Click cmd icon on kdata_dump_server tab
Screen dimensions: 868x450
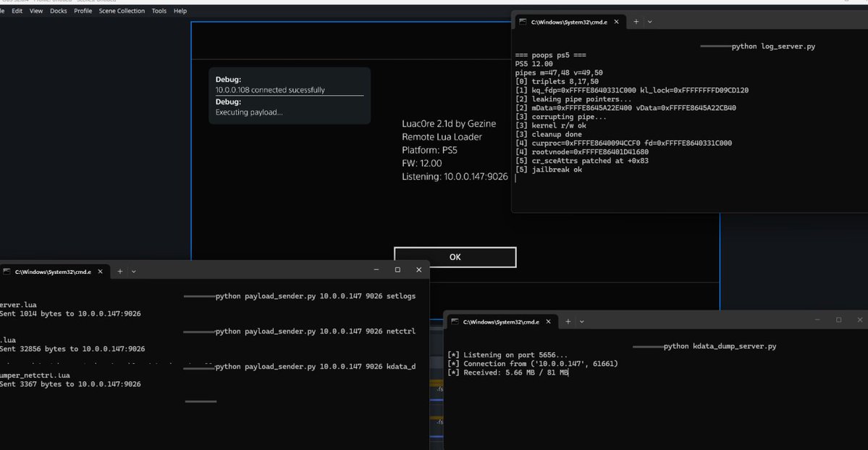[455, 322]
